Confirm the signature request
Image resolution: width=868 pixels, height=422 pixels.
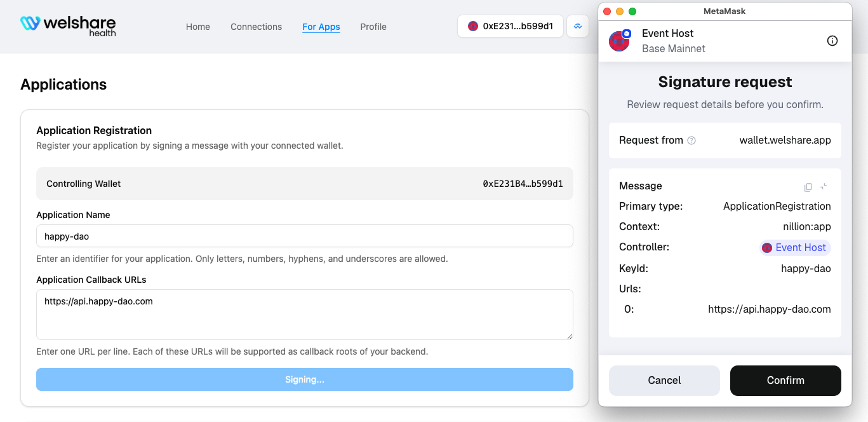[x=785, y=380]
